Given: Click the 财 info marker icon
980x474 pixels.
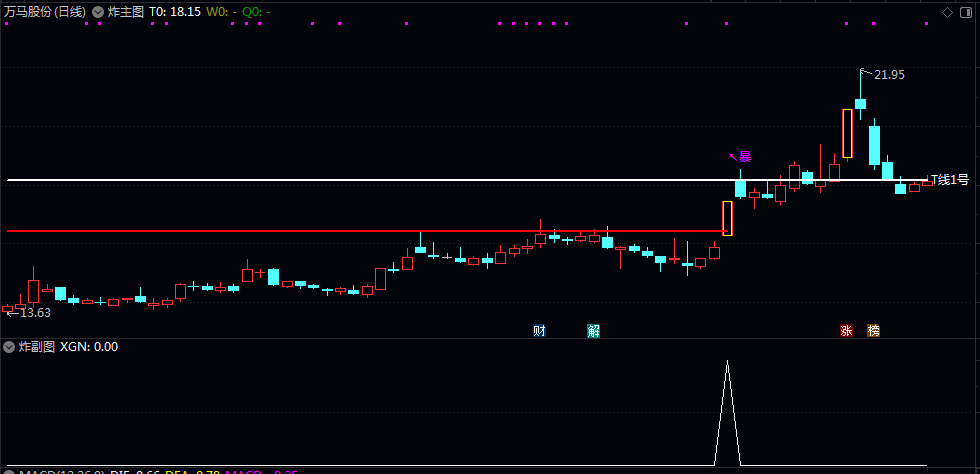Looking at the screenshot, I should click(539, 331).
